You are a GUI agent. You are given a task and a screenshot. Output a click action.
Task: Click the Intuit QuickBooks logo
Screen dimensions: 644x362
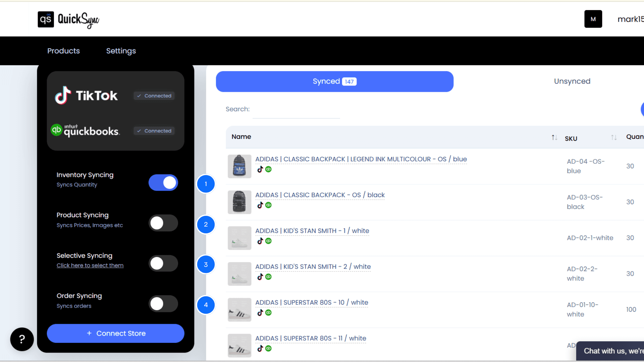pos(85,130)
